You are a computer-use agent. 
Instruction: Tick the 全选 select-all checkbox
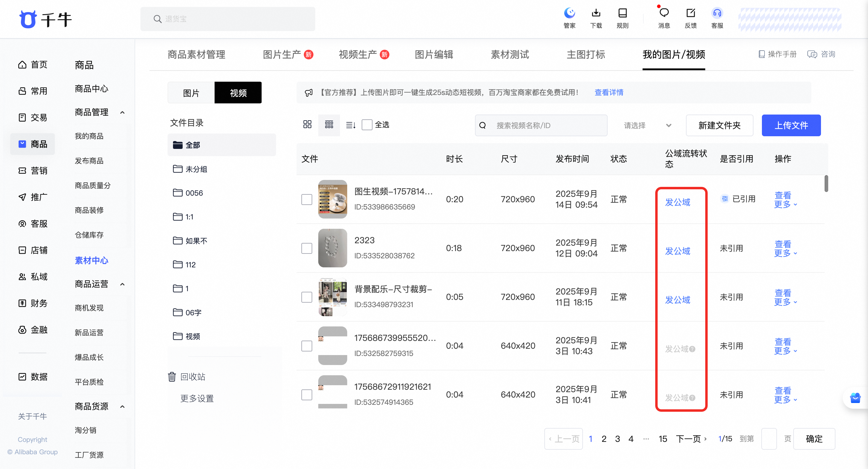pyautogui.click(x=366, y=125)
